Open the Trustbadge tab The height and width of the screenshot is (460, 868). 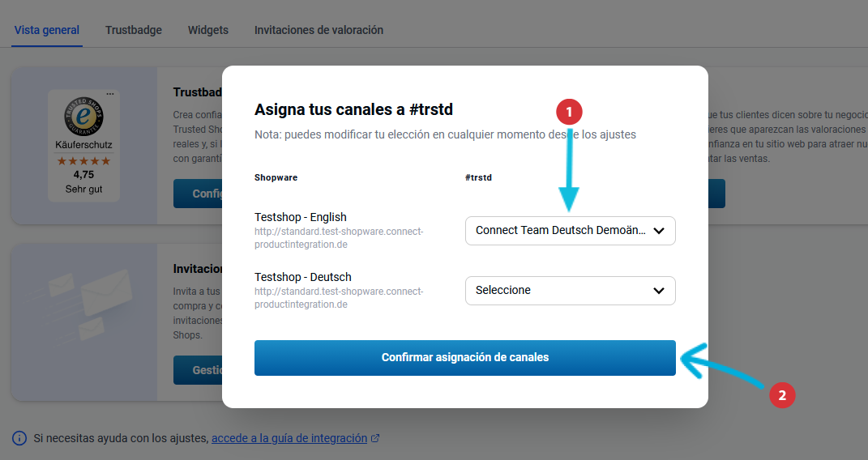(x=133, y=30)
